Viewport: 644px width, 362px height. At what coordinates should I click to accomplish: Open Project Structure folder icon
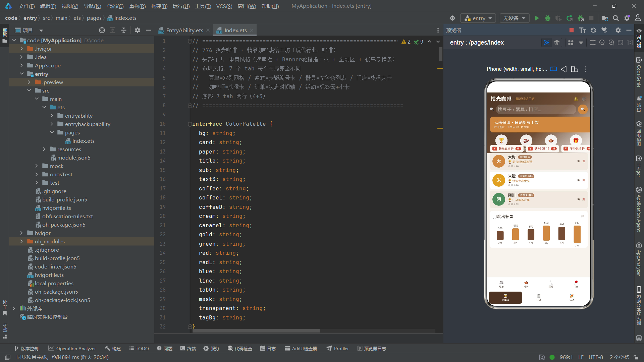(x=605, y=18)
